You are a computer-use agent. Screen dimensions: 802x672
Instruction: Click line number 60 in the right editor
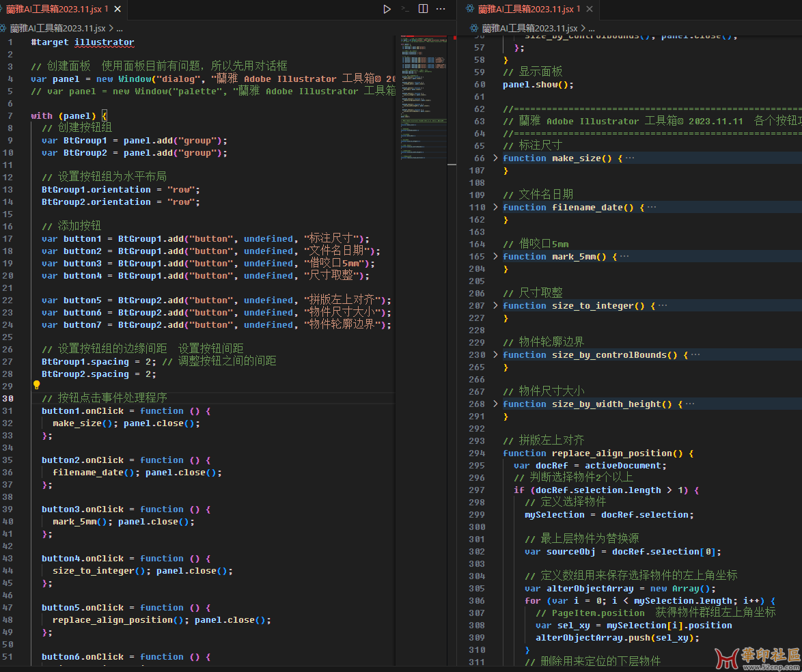click(x=480, y=85)
